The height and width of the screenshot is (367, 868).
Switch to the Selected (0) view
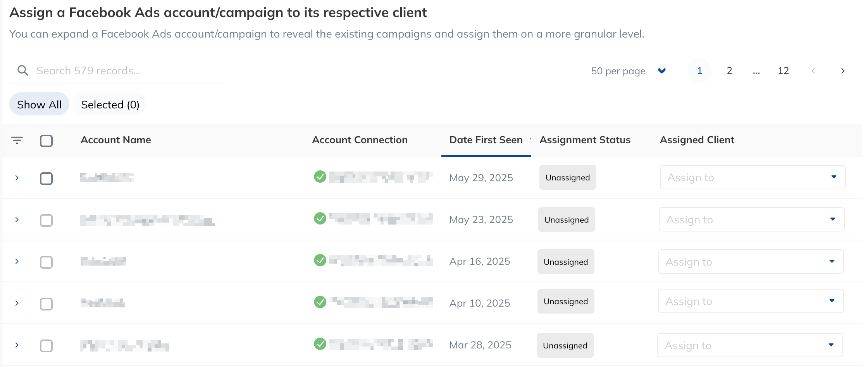110,104
